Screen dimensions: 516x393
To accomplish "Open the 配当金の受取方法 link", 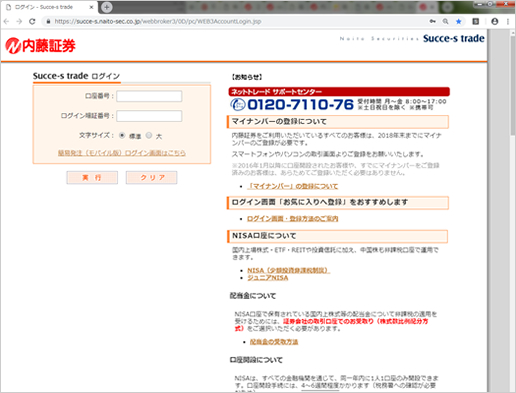I will (274, 342).
